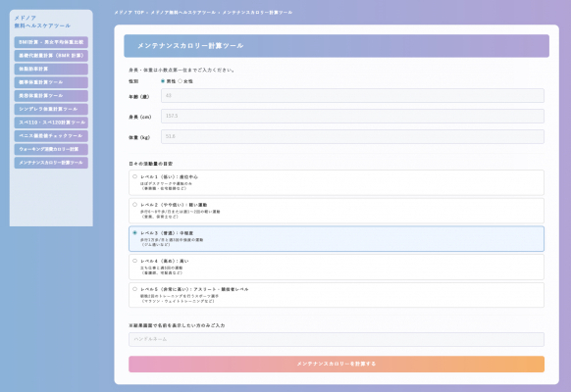Open シンデレラ体重計算ツール in sidebar
571x392 pixels.
(x=51, y=109)
